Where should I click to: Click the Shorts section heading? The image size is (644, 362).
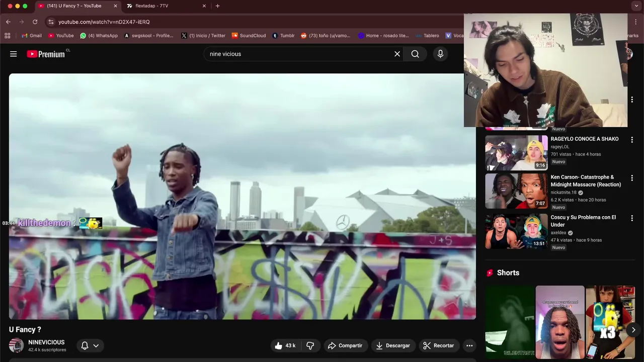point(508,273)
